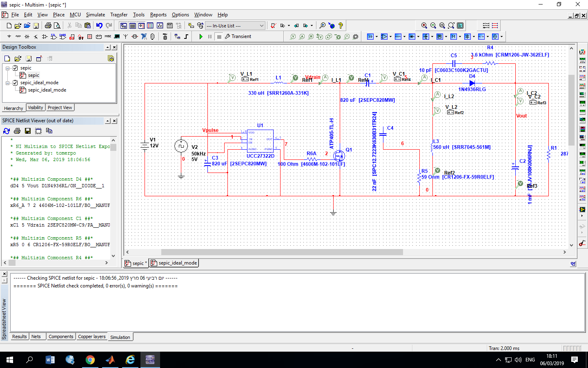Screen dimensions: 588x368
Task: Pause the running simulation
Action: 209,36
